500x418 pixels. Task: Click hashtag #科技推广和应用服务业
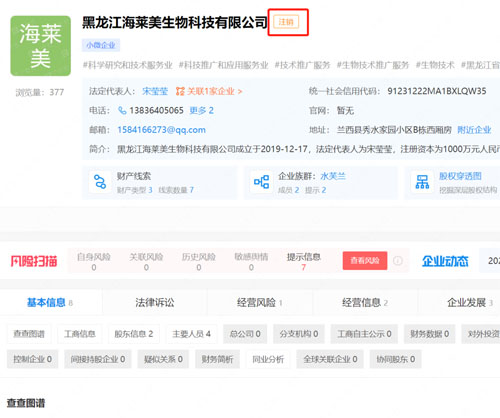pyautogui.click(x=223, y=65)
